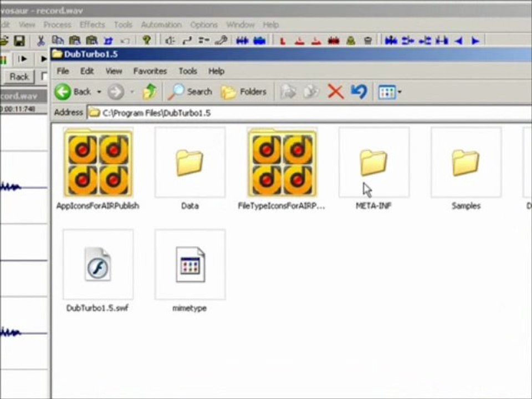Click the red L marker icon in Wavosaur
Image resolution: width=532 pixels, height=399 pixels.
(x=282, y=41)
